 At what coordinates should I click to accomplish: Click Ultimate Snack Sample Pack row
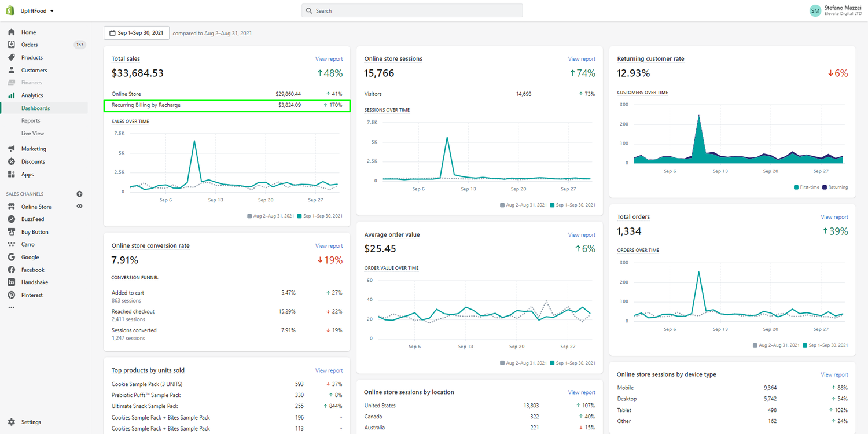(227, 406)
